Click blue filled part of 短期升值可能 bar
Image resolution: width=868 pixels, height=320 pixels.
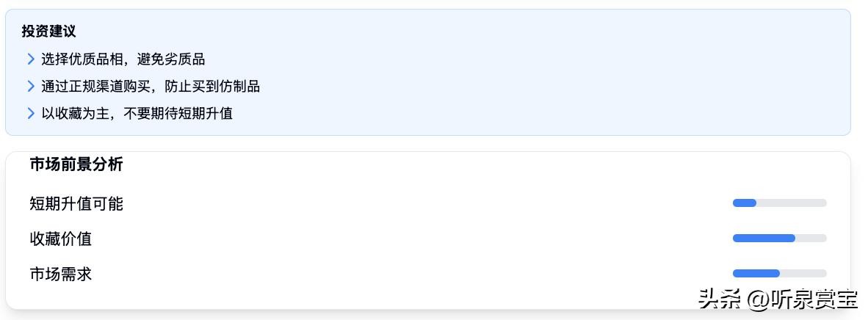pos(744,203)
